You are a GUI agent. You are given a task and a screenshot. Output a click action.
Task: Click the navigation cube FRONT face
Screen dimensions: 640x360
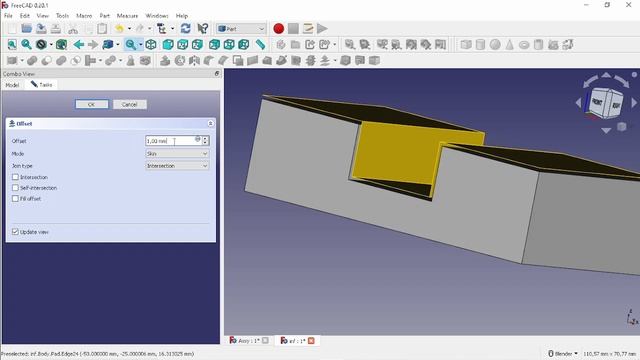pos(598,102)
